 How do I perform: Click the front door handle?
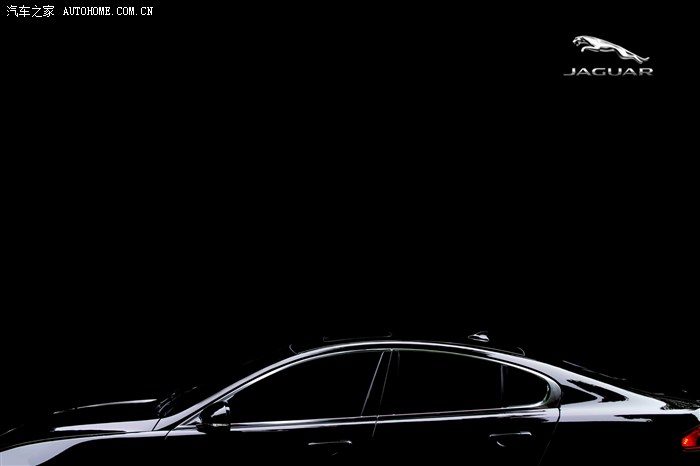pos(330,443)
